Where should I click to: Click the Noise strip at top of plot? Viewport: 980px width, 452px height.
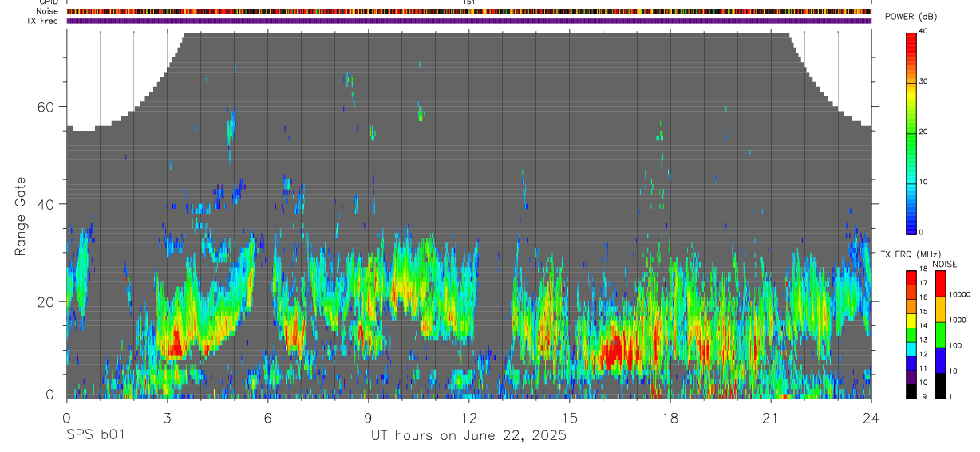pyautogui.click(x=468, y=11)
